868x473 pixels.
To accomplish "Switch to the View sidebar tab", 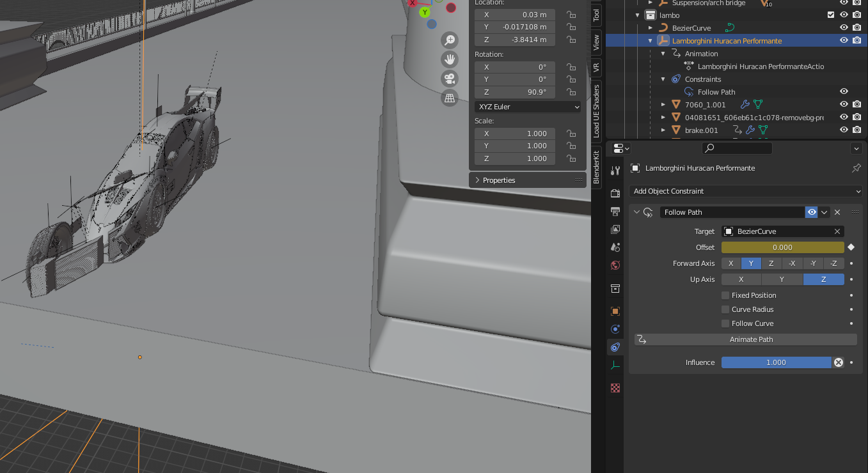I will coord(596,42).
